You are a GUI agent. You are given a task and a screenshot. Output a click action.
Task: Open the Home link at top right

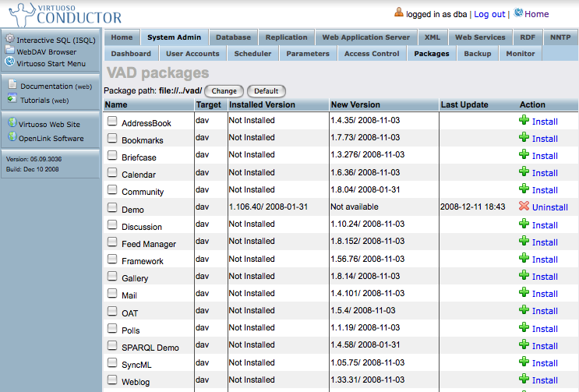click(x=537, y=14)
